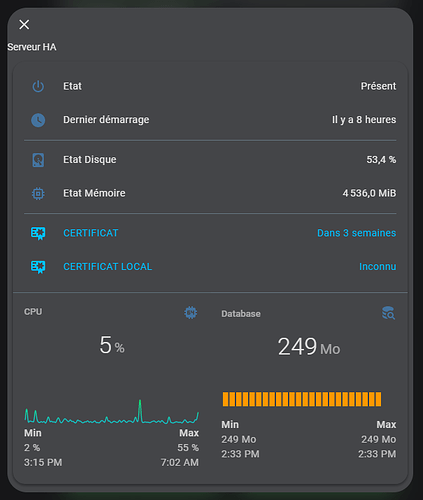Screen dimensions: 423x500
Task: Click the hard disk icon for Etat Disque
Action: [38, 160]
